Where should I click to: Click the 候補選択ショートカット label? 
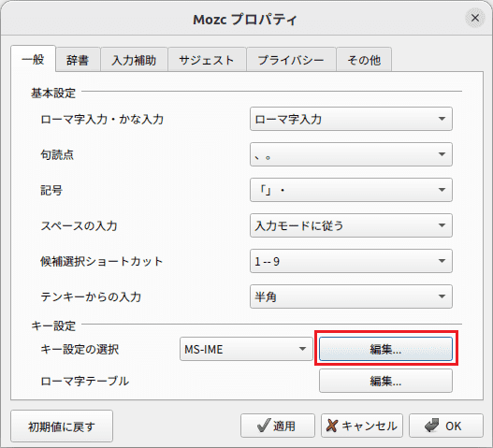click(102, 262)
